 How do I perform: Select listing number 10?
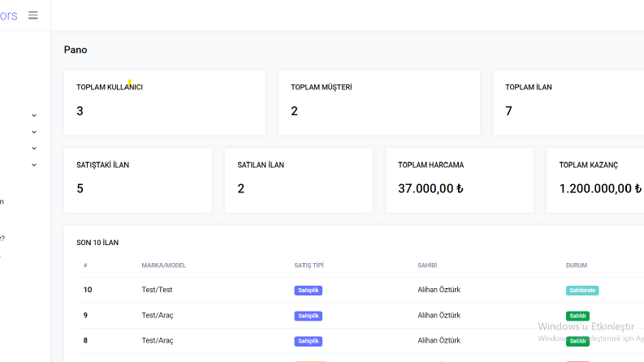88,290
